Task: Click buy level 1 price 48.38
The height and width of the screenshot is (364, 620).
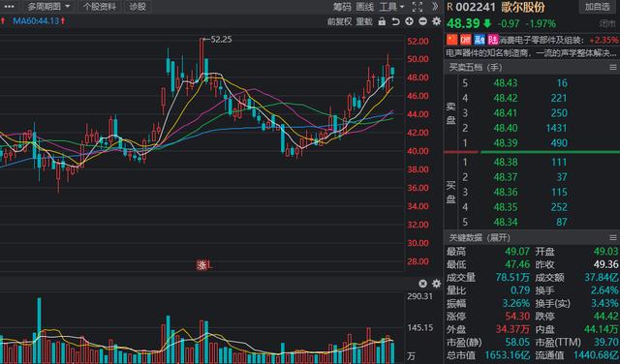Action: (506, 162)
